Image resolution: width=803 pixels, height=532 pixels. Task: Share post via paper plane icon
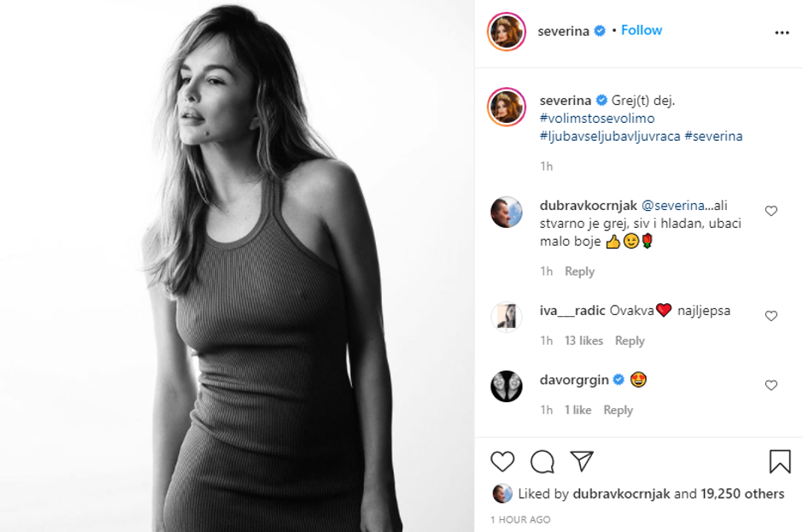pyautogui.click(x=582, y=461)
